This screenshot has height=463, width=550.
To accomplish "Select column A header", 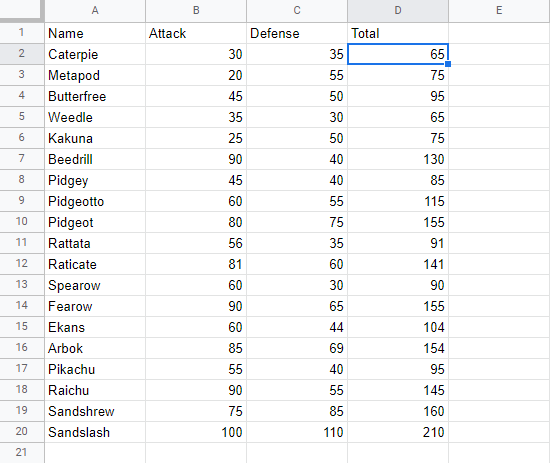I will tap(95, 11).
